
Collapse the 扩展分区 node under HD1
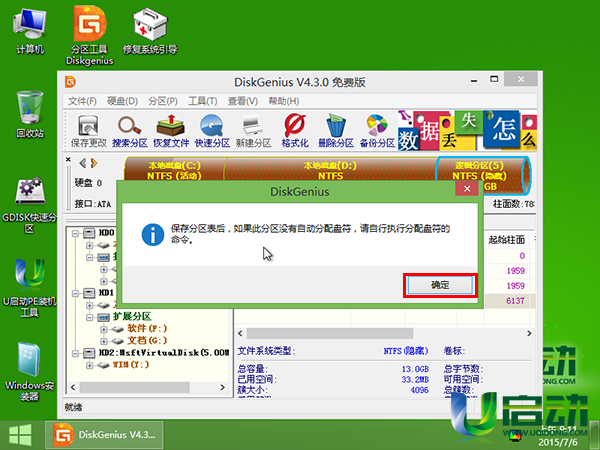(x=90, y=318)
